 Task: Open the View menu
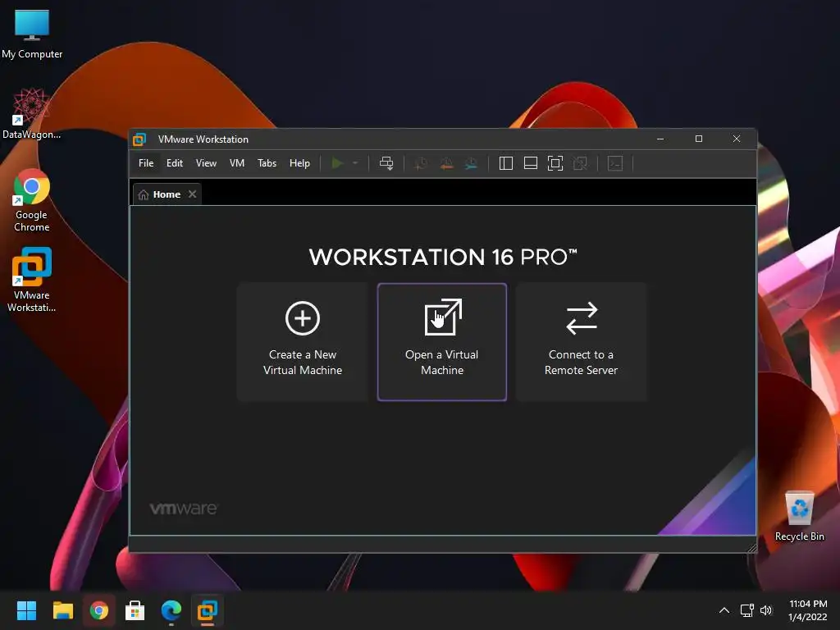point(206,163)
